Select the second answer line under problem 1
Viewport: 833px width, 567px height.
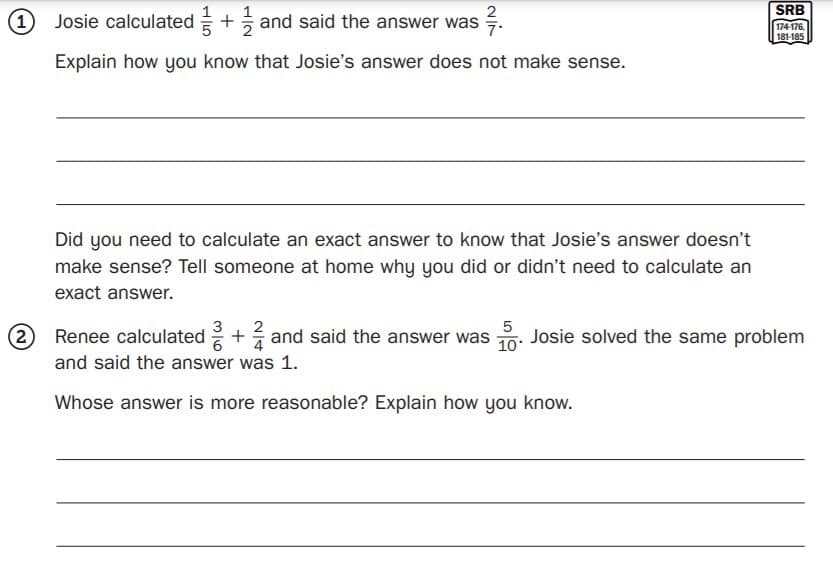pos(430,158)
